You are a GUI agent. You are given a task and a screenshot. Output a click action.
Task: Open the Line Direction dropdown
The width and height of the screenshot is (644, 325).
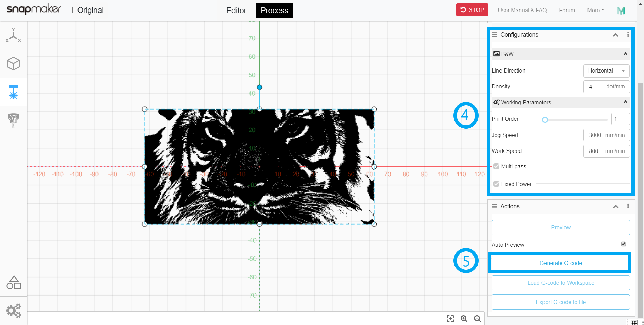606,71
